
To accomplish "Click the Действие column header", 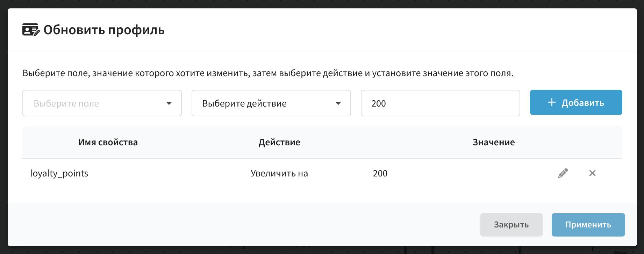I will [x=279, y=142].
